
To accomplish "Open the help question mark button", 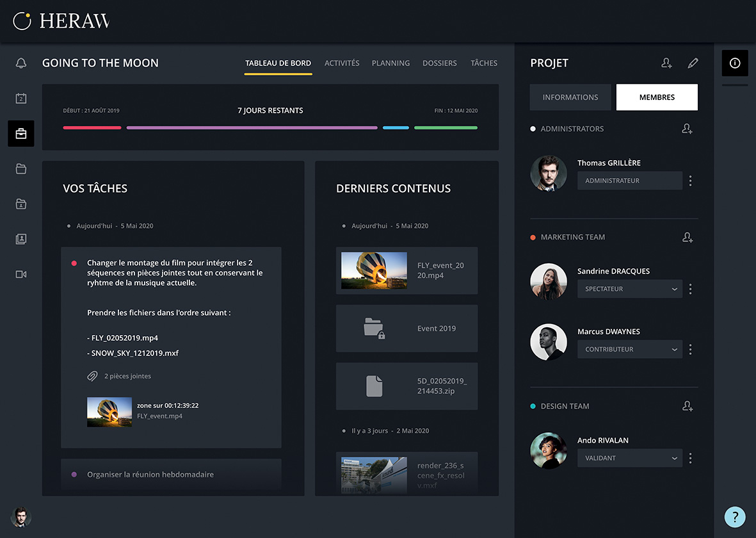I will pyautogui.click(x=735, y=516).
